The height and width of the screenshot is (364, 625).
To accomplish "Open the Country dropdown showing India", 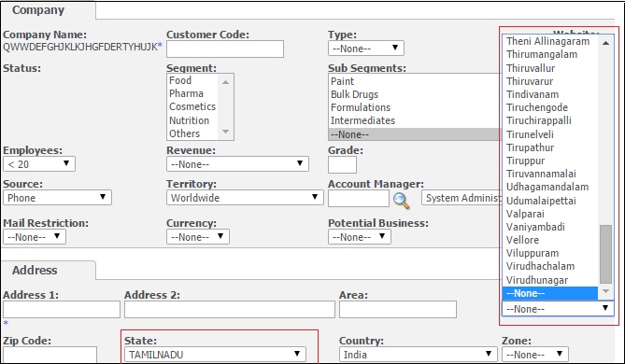I will tap(419, 354).
